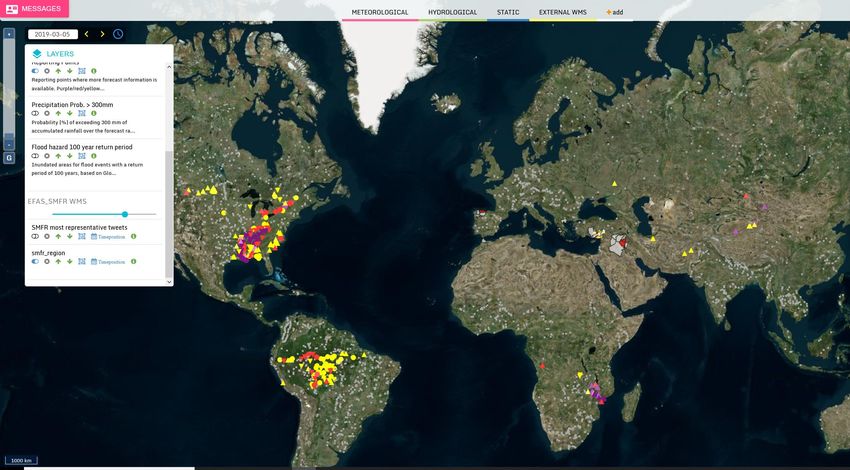Zoom in on the map
The image size is (850, 470).
[x=9, y=34]
